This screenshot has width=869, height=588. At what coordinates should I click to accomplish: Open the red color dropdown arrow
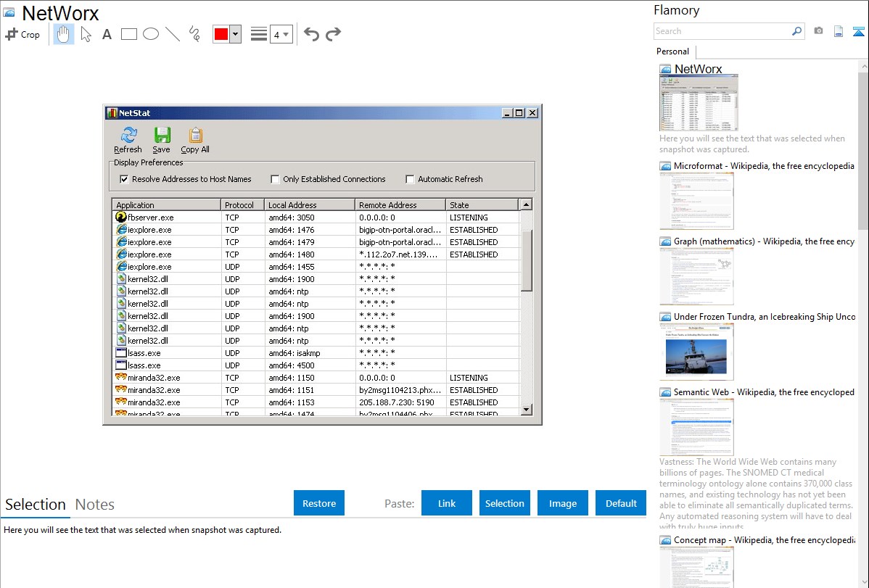[x=236, y=34]
